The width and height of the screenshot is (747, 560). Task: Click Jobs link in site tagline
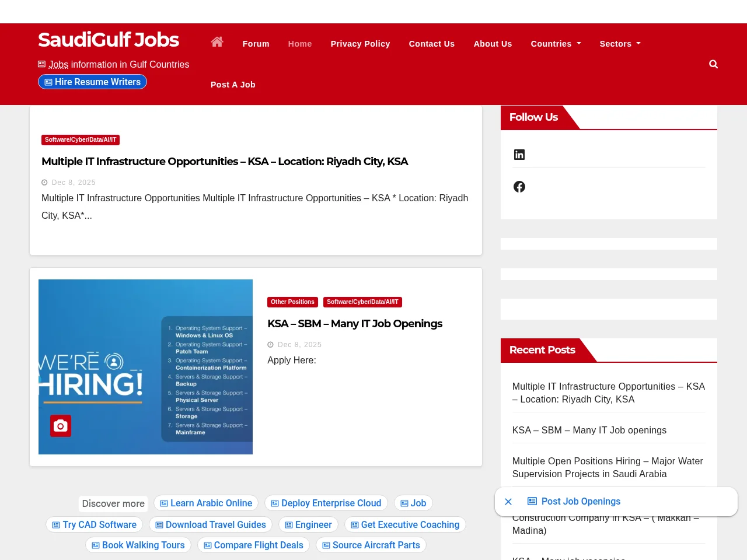(58, 65)
